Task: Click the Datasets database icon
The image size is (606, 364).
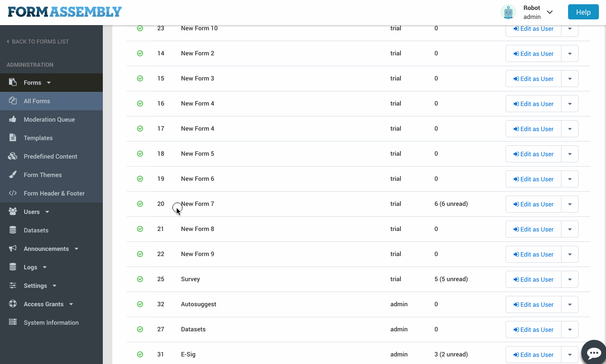Action: pyautogui.click(x=13, y=230)
